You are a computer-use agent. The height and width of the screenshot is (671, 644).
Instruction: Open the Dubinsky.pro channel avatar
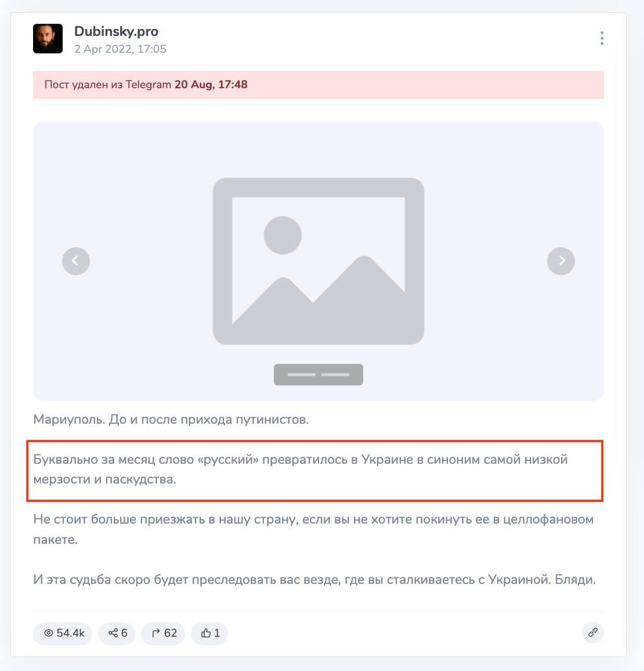pyautogui.click(x=48, y=38)
